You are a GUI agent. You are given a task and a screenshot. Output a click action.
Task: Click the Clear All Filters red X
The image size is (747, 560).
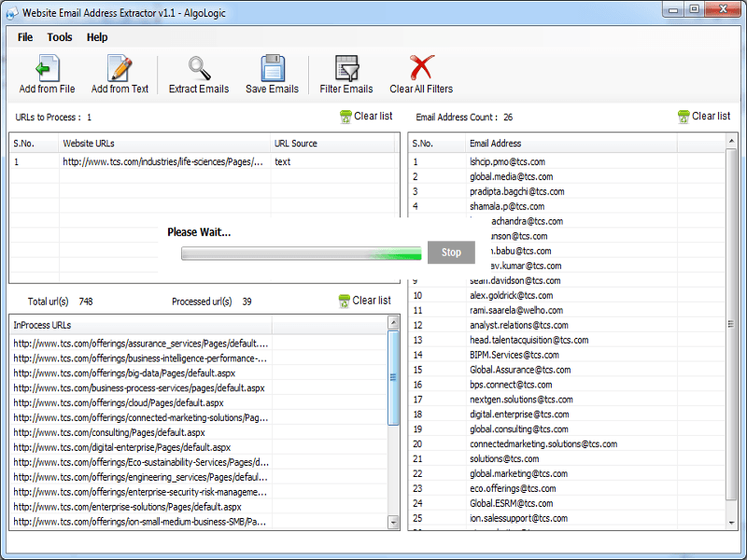point(421,69)
